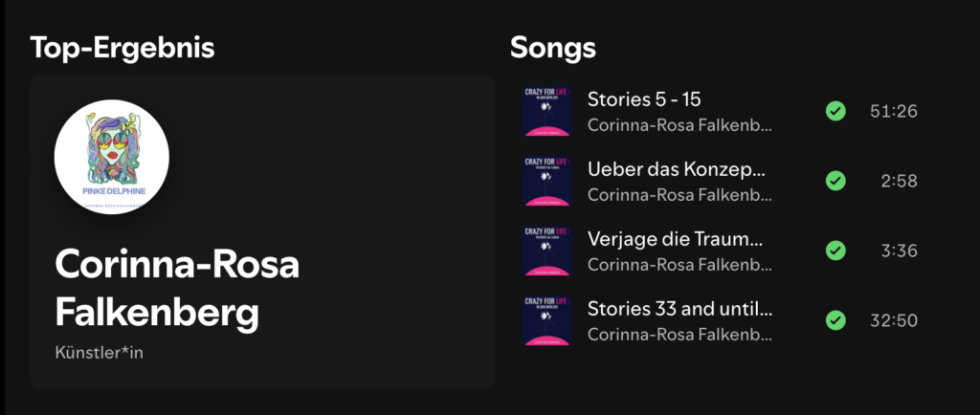Select song title Stories 33 and until…
Viewport: 980px width, 415px height.
click(x=680, y=309)
